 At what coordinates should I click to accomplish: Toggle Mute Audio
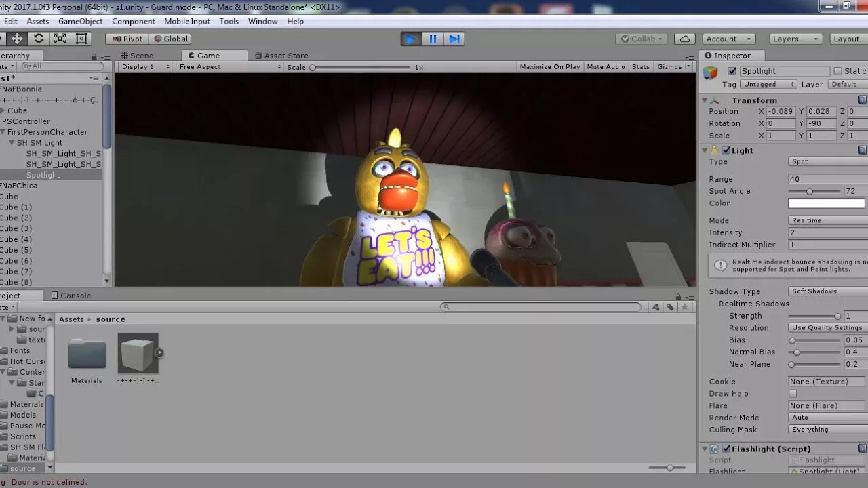click(606, 66)
